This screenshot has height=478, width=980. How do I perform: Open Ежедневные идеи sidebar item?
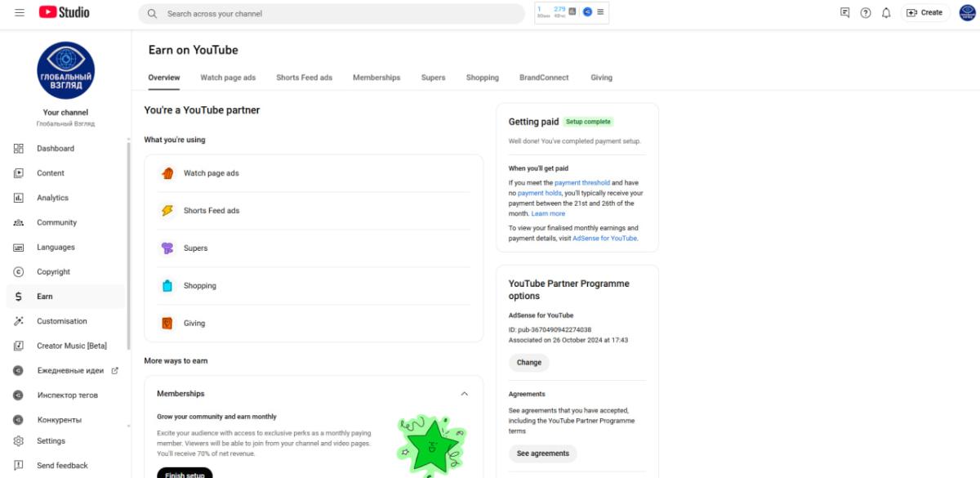65,370
